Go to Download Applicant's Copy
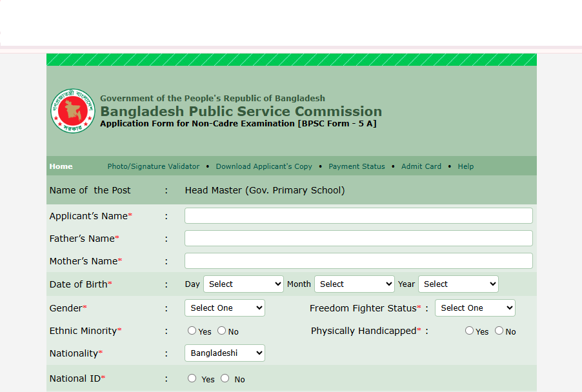 (264, 166)
